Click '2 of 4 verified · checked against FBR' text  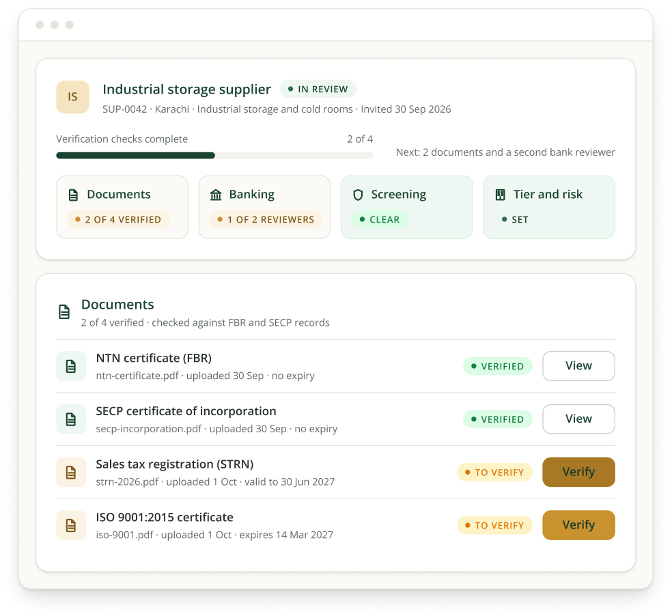click(x=206, y=323)
